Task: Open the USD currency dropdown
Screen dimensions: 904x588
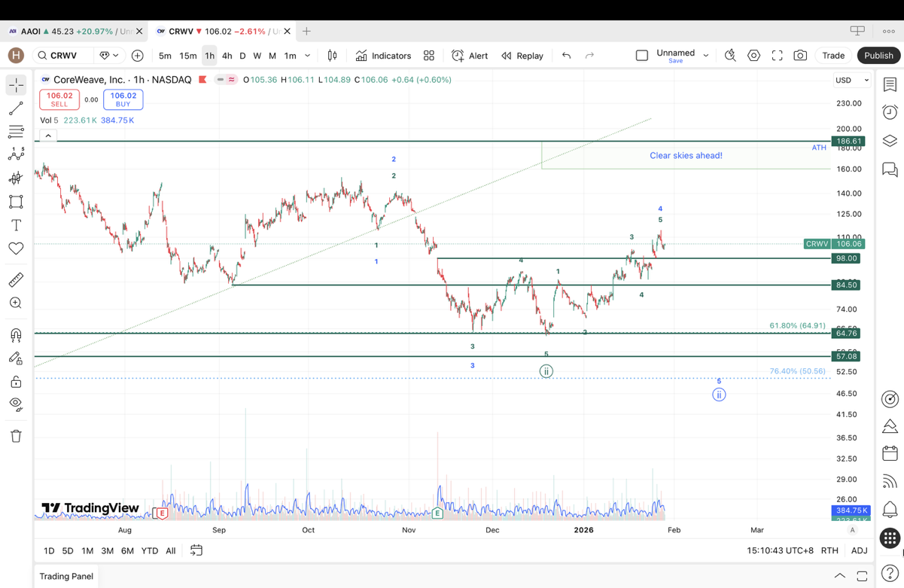Action: (851, 80)
